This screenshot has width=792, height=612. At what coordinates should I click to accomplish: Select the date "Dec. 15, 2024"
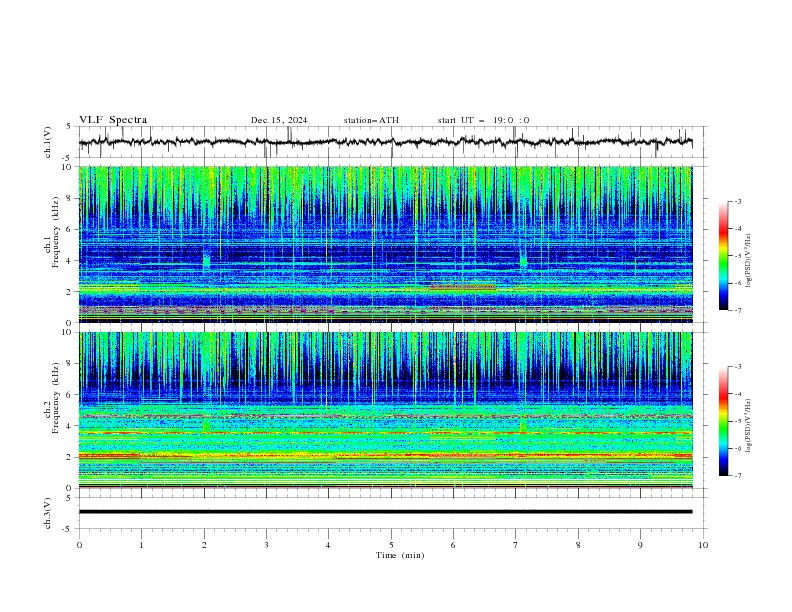coord(279,120)
